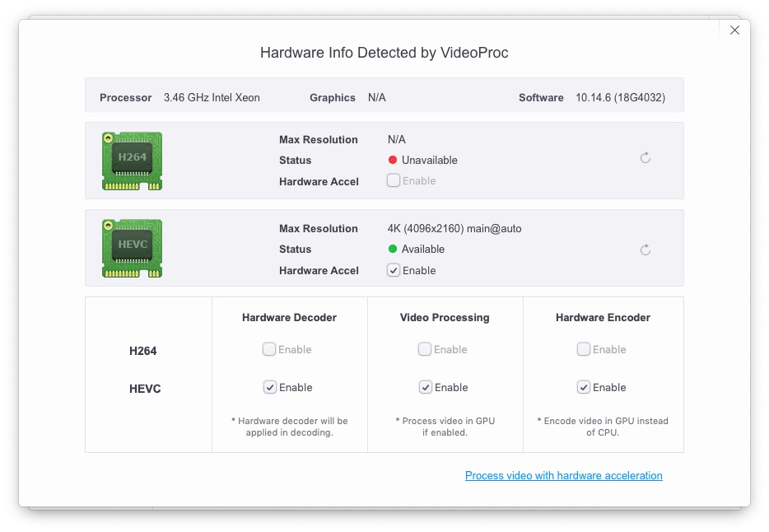The image size is (769, 532).
Task: Toggle HEVC Hardware Accel Enable checkbox
Action: click(394, 270)
